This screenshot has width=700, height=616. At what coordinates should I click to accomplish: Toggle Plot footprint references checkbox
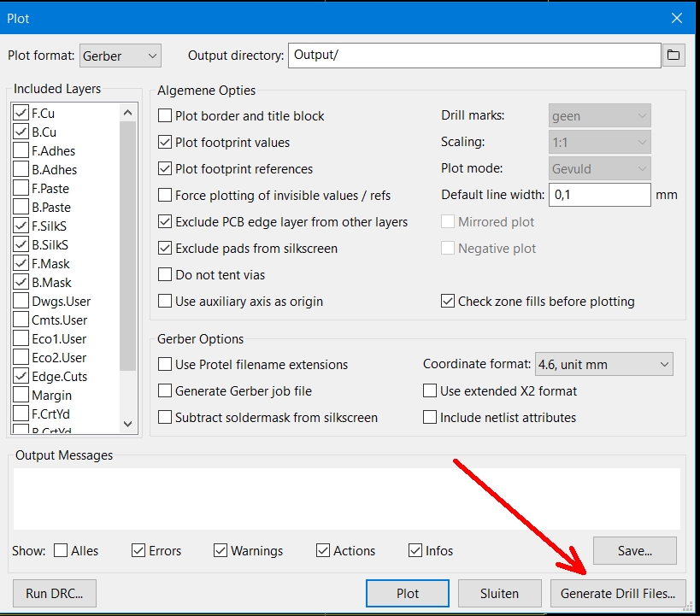coord(165,168)
